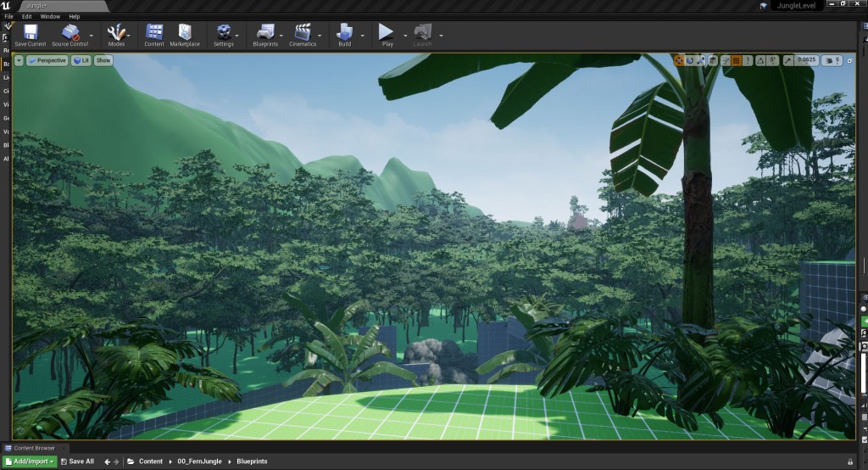Toggle grid snapping in the viewport
Image resolution: width=868 pixels, height=470 pixels.
coord(737,60)
